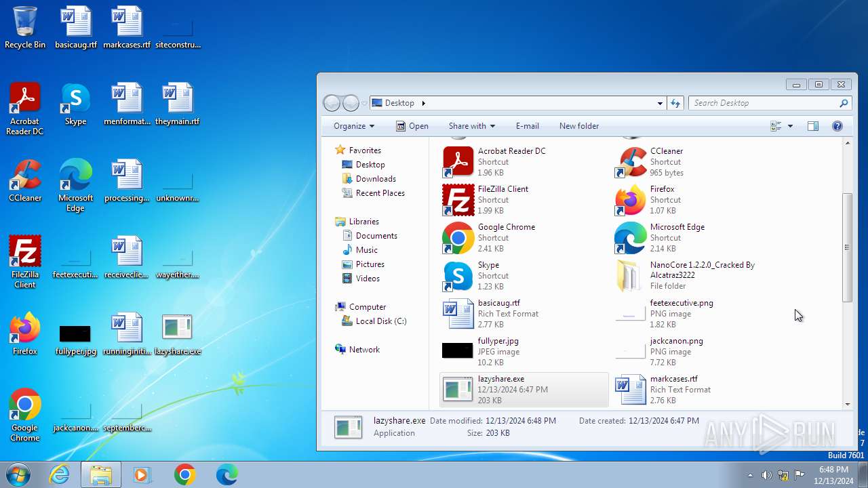Select Firefox desktop shortcut
868x488 pixels.
(x=25, y=333)
